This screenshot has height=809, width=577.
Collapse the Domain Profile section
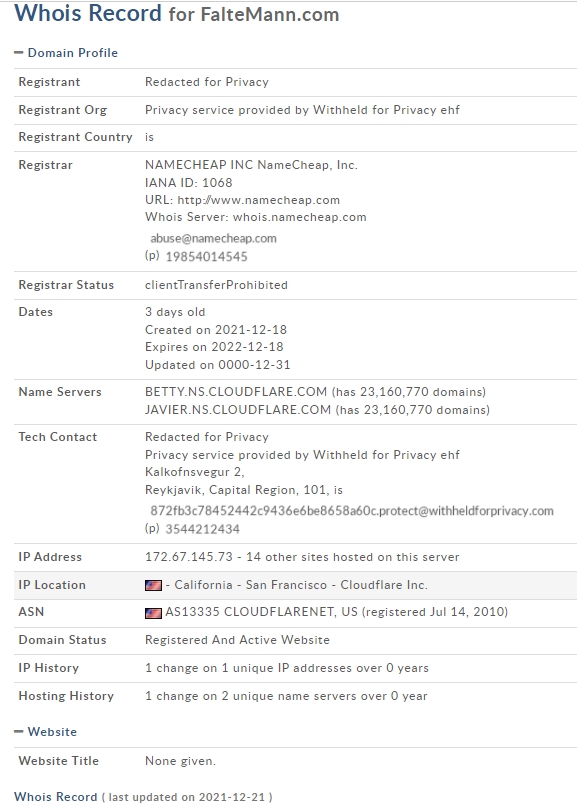click(x=19, y=53)
